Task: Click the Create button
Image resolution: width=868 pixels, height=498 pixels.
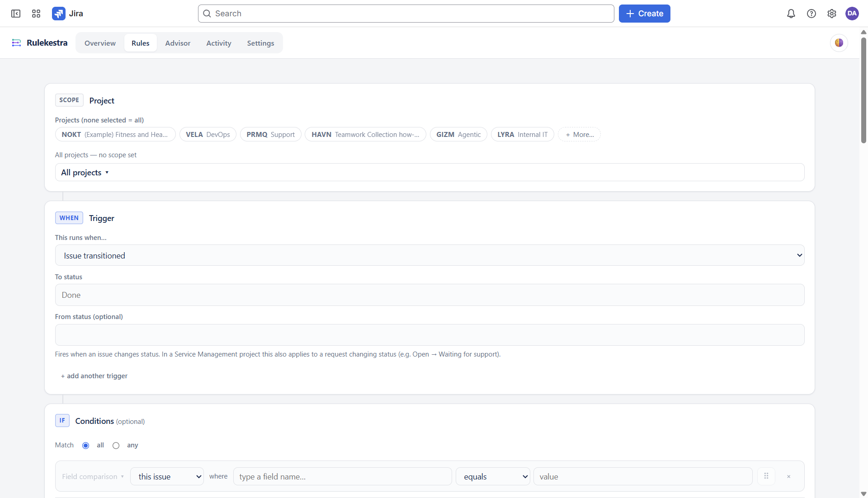Action: [644, 14]
